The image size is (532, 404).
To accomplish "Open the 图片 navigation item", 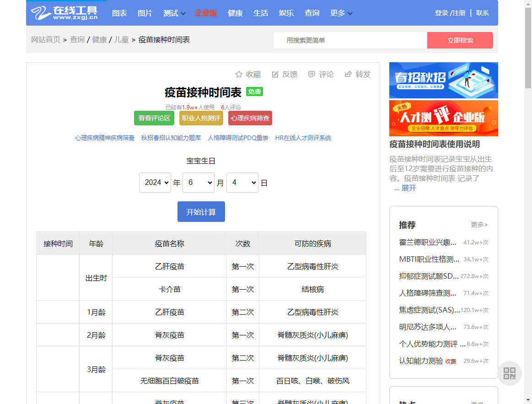I will point(145,13).
